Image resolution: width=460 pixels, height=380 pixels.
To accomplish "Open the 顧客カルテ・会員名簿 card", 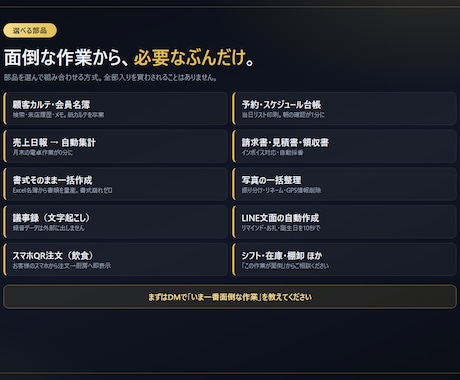I will [116, 109].
